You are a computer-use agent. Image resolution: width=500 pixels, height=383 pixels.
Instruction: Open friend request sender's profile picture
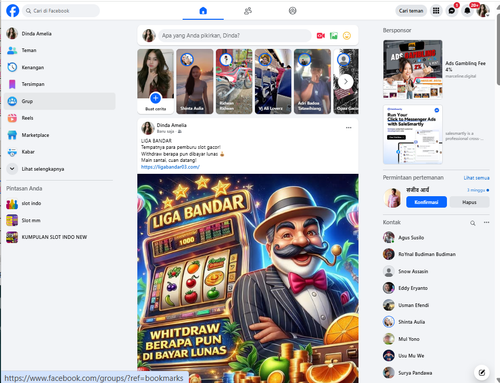pyautogui.click(x=392, y=198)
